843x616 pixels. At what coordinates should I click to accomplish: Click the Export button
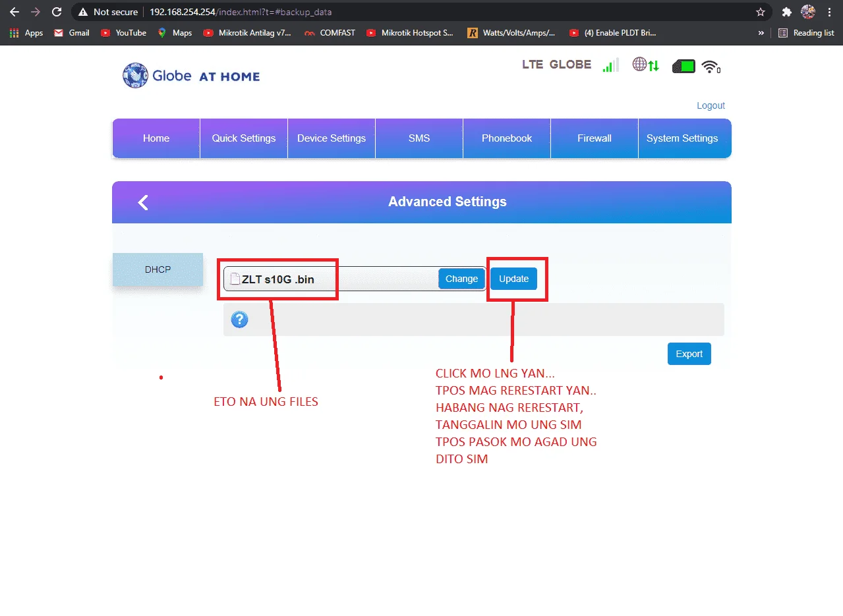[689, 354]
